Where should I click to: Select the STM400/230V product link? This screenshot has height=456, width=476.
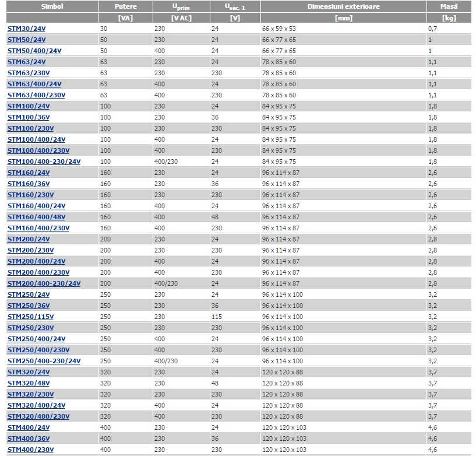tap(30, 450)
